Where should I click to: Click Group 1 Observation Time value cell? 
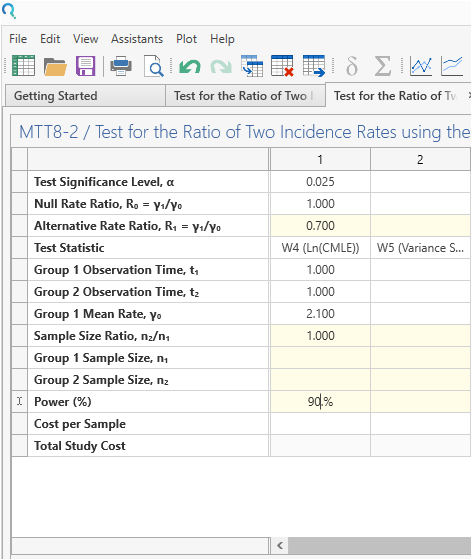320,270
